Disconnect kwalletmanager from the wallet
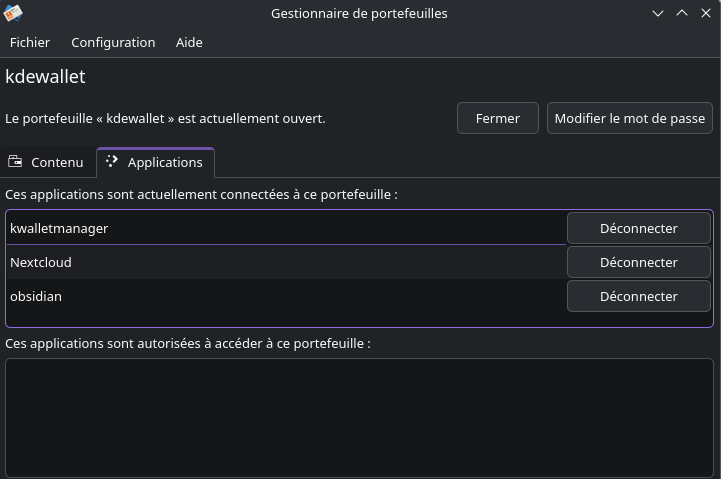Image resolution: width=721 pixels, height=479 pixels. 638,228
